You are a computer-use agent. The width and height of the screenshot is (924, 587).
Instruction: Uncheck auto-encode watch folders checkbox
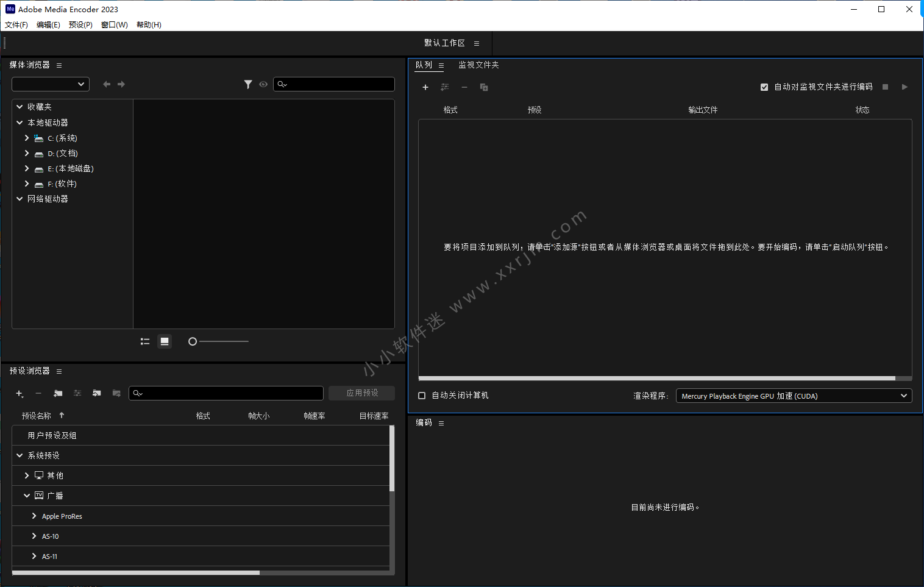pos(764,87)
